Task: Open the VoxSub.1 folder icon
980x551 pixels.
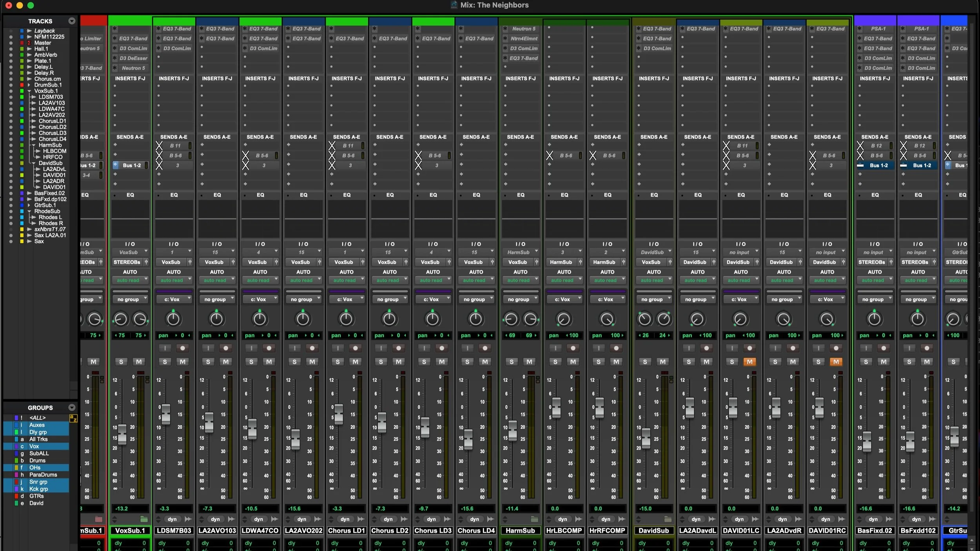Action: pyautogui.click(x=144, y=519)
